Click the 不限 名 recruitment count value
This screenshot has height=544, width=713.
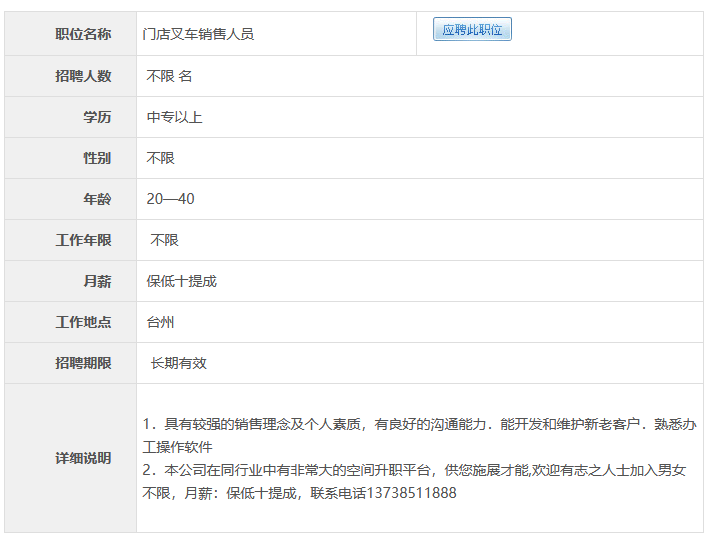[169, 76]
